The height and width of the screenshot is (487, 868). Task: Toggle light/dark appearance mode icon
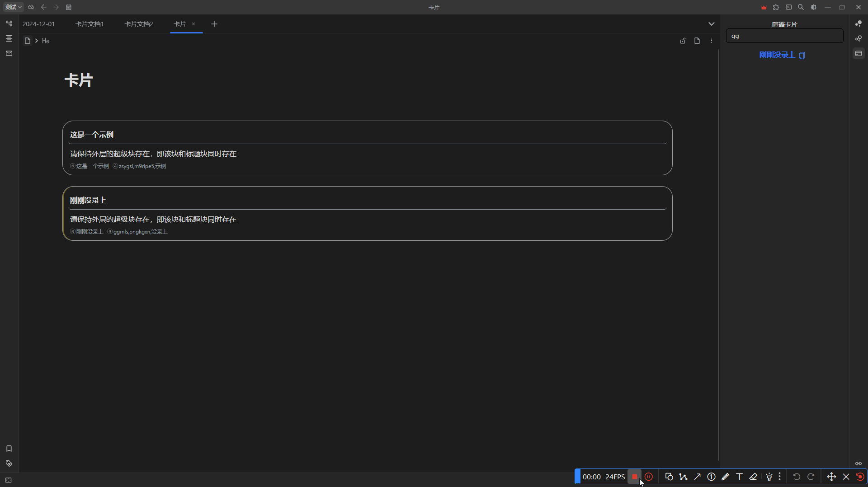[814, 7]
